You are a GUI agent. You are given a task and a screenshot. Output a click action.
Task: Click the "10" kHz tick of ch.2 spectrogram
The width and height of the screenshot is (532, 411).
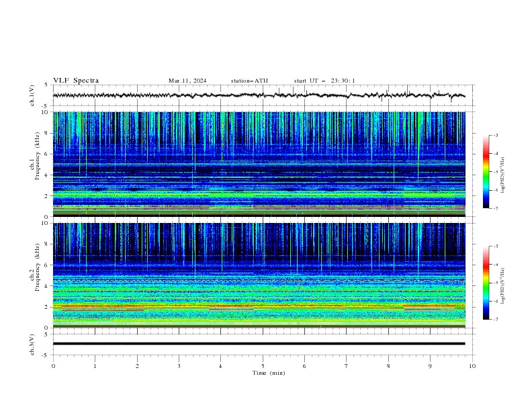tap(46, 223)
